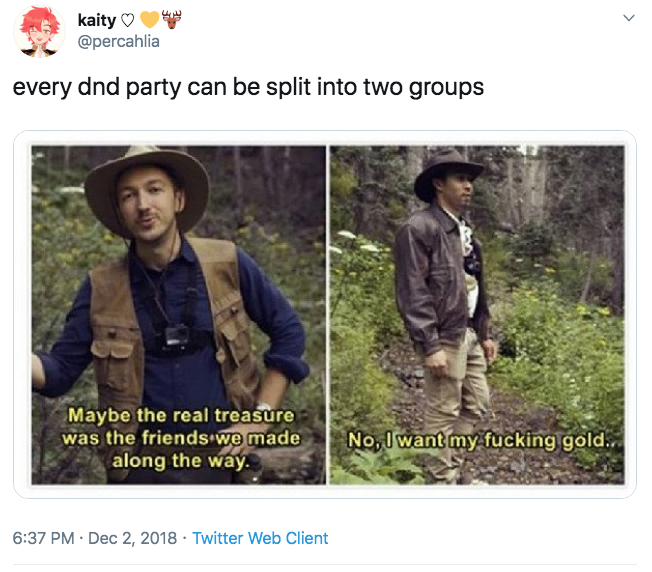The image size is (652, 572).
Task: Open the @percahlia handle link
Action: tap(119, 41)
